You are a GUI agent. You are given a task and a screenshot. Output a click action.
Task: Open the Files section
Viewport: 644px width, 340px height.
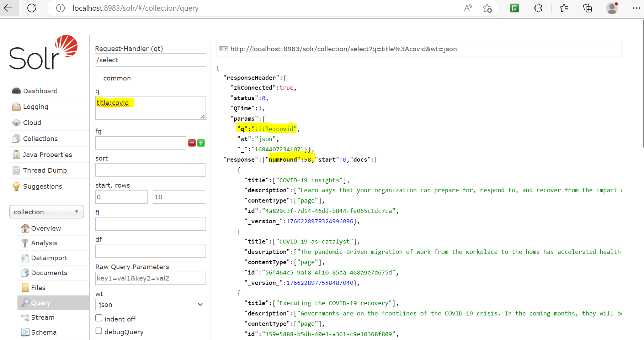(38, 288)
